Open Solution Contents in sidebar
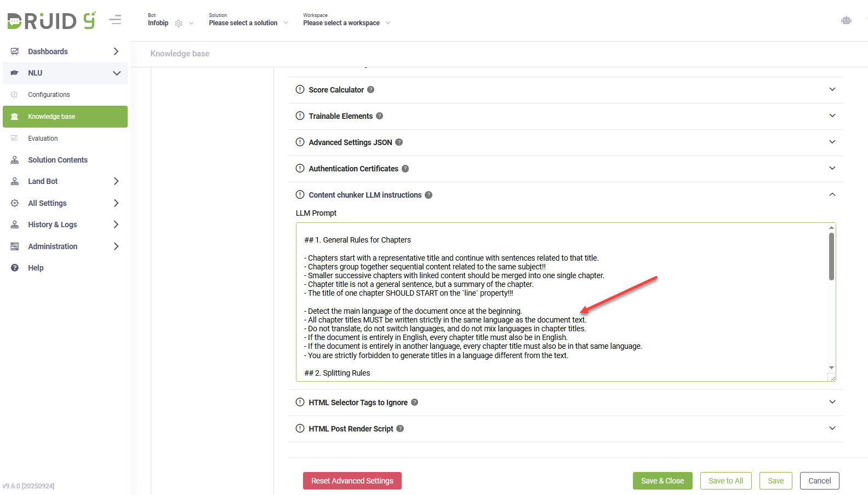Screen dimensions: 868x495 pos(58,160)
